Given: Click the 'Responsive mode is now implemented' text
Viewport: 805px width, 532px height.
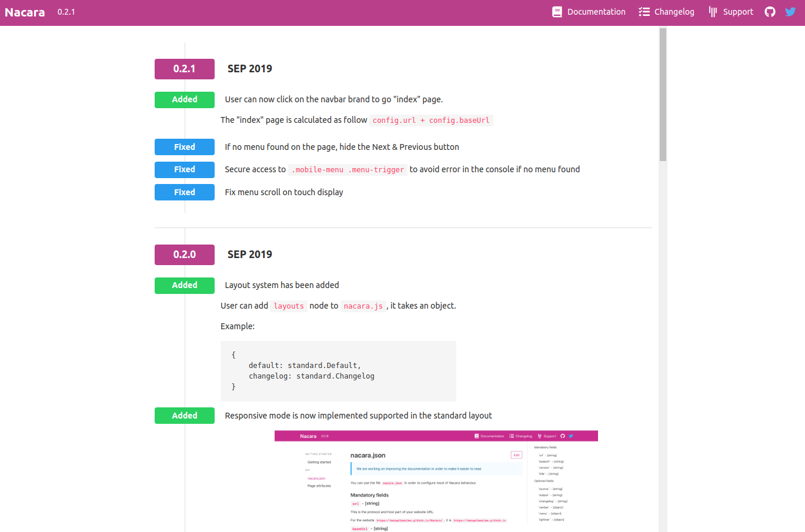Looking at the screenshot, I should click(359, 416).
